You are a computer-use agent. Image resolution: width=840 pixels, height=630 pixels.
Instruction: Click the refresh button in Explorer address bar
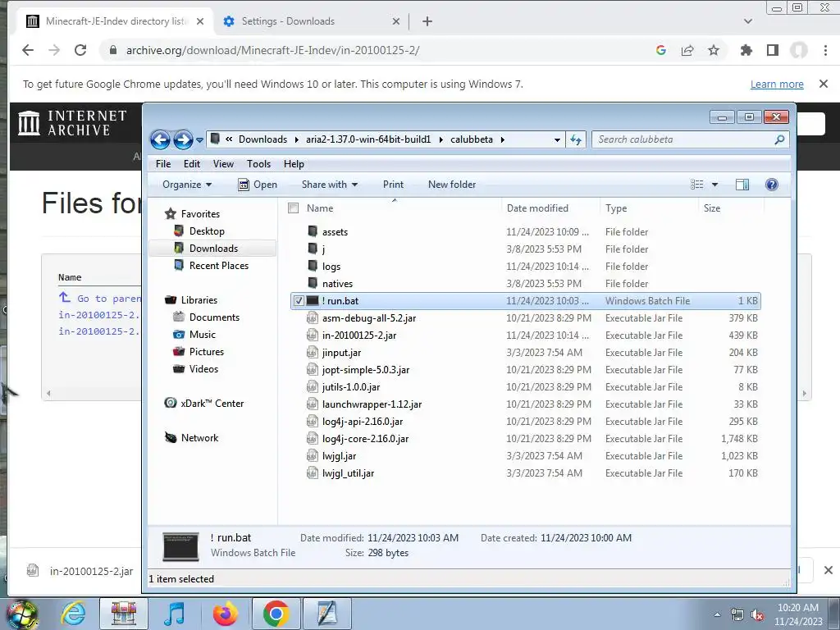tap(576, 139)
